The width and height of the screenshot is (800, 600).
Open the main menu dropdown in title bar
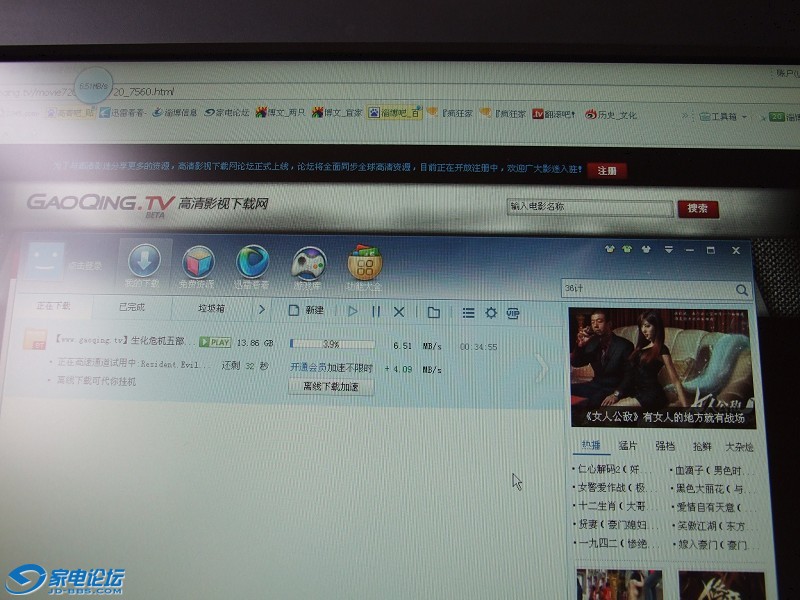point(668,249)
